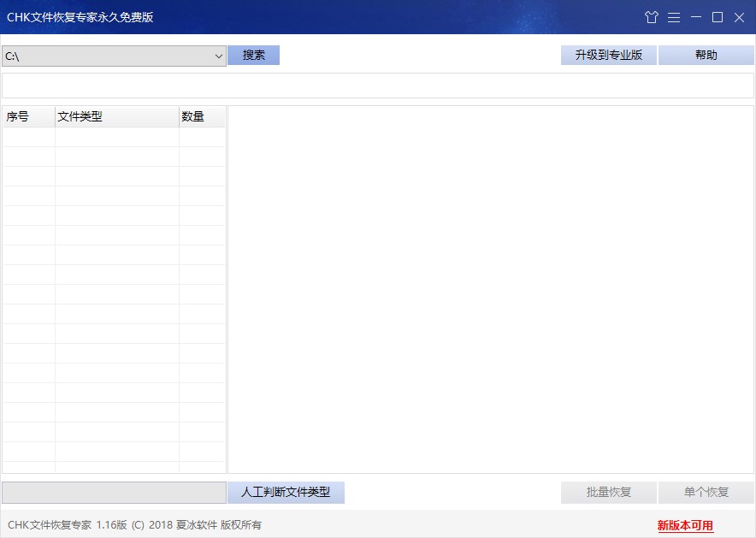Minimize the CHK recovery window

tap(696, 17)
